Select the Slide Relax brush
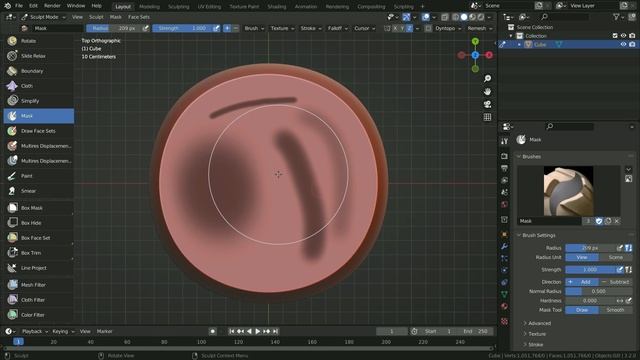This screenshot has height=360, width=640. [x=39, y=56]
